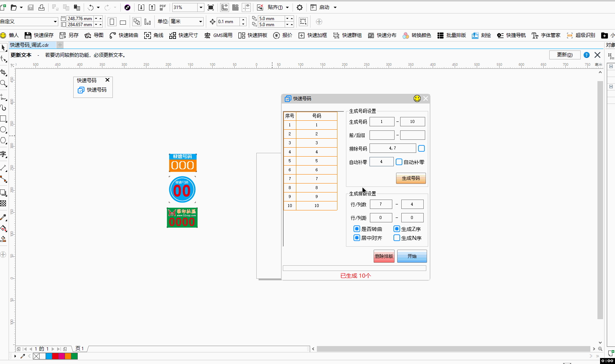Select the Crop tool
Image resolution: width=615 pixels, height=364 pixels.
3,73
